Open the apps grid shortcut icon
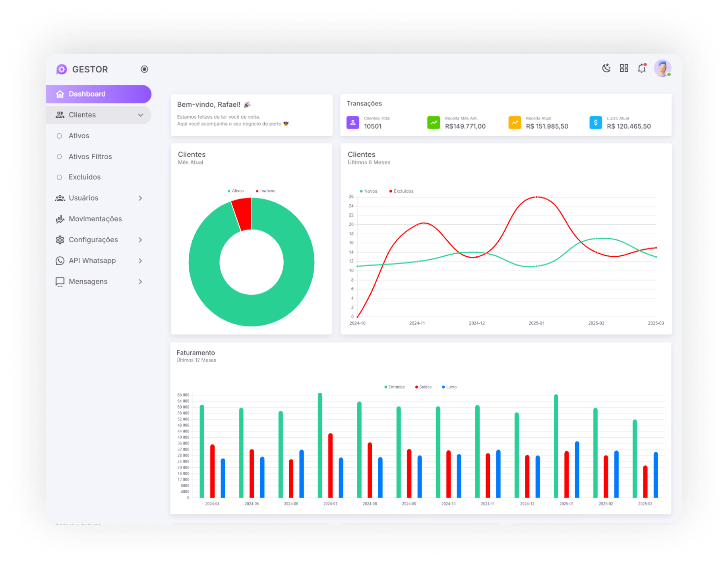Viewport: 728px width, 563px height. [624, 68]
